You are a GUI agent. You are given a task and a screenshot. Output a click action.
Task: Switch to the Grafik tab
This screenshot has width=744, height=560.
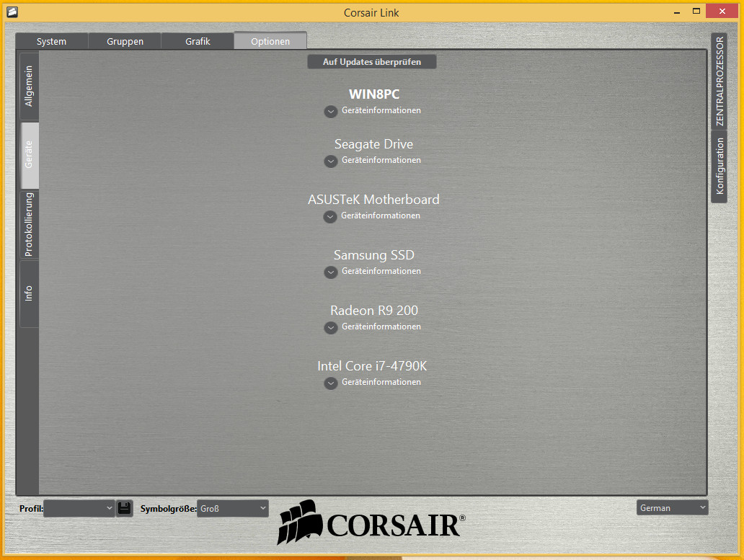[x=198, y=41]
